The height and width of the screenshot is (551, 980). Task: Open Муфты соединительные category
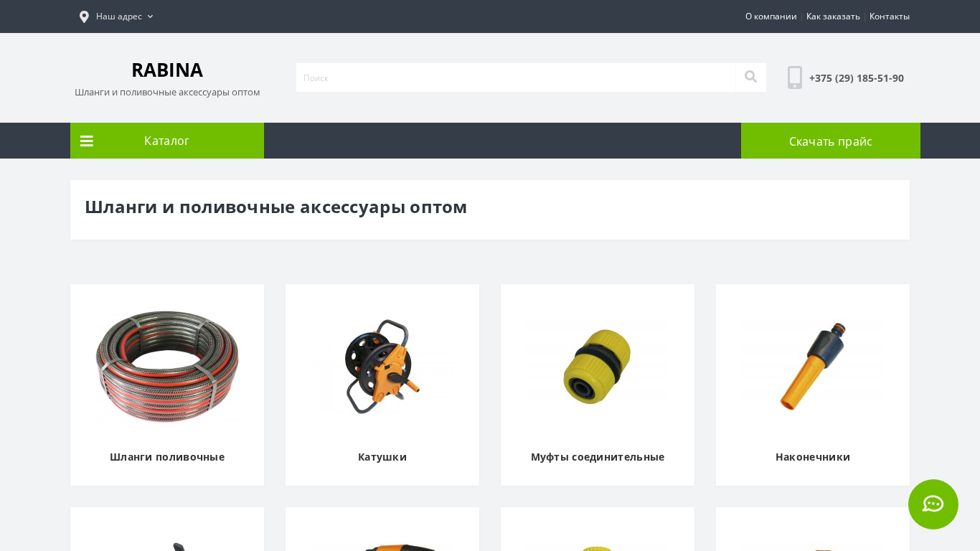click(x=598, y=457)
